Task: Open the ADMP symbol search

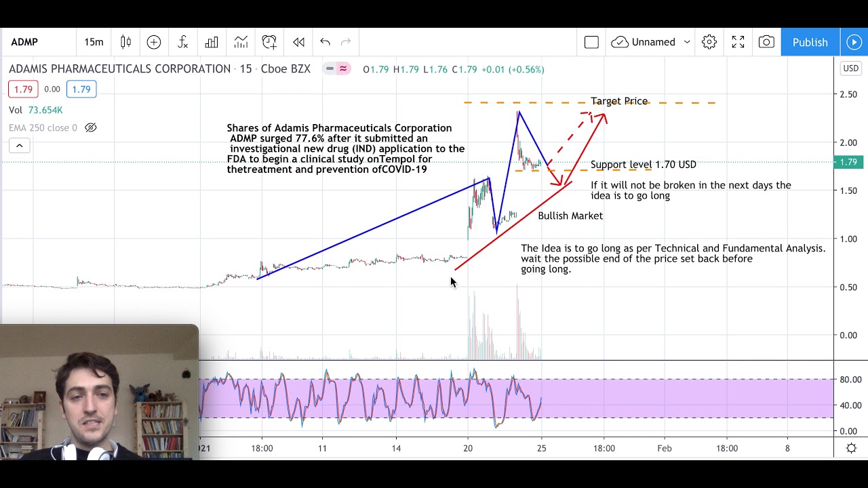Action: click(x=24, y=42)
